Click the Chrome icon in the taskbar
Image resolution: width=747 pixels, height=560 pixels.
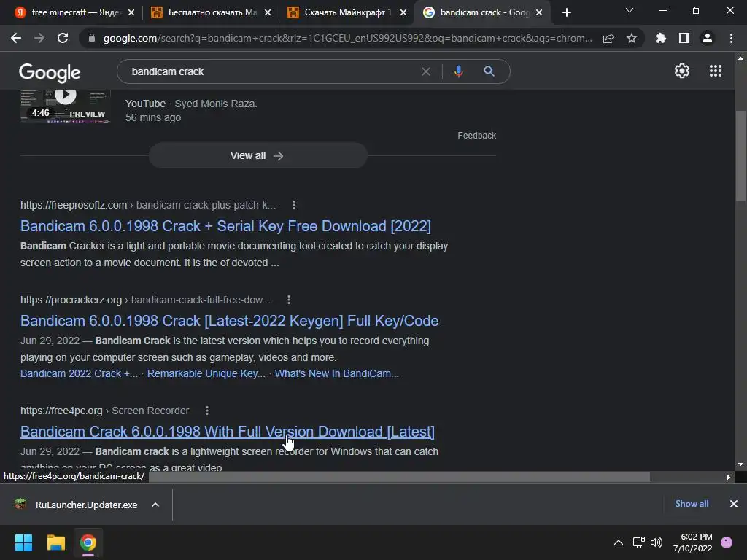88,542
